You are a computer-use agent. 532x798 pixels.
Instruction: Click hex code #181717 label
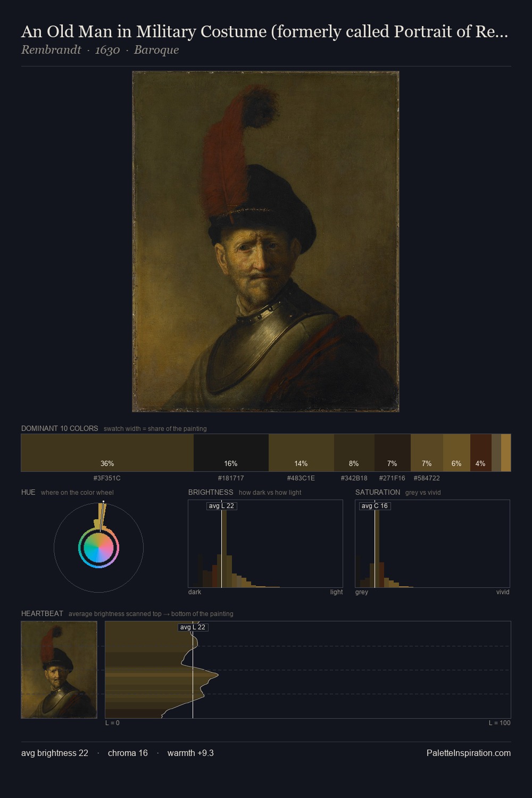[x=231, y=478]
